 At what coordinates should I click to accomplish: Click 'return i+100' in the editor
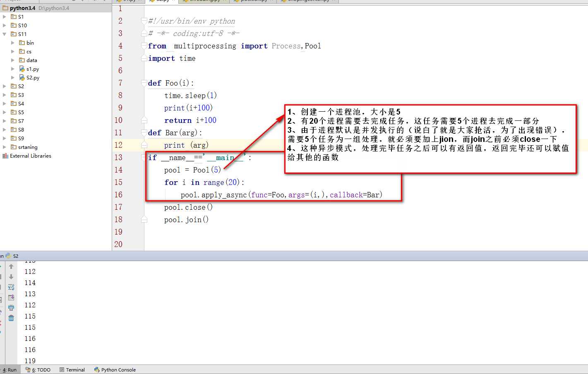pyautogui.click(x=190, y=120)
